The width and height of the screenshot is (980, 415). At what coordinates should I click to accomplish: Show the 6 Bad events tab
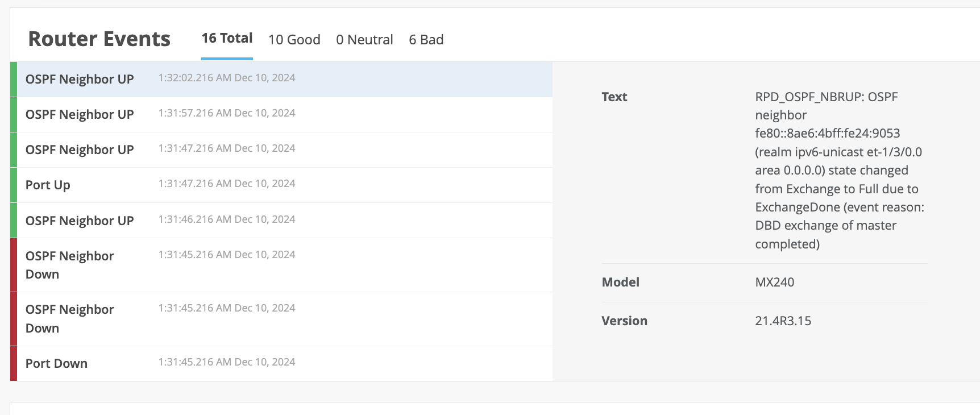(426, 40)
